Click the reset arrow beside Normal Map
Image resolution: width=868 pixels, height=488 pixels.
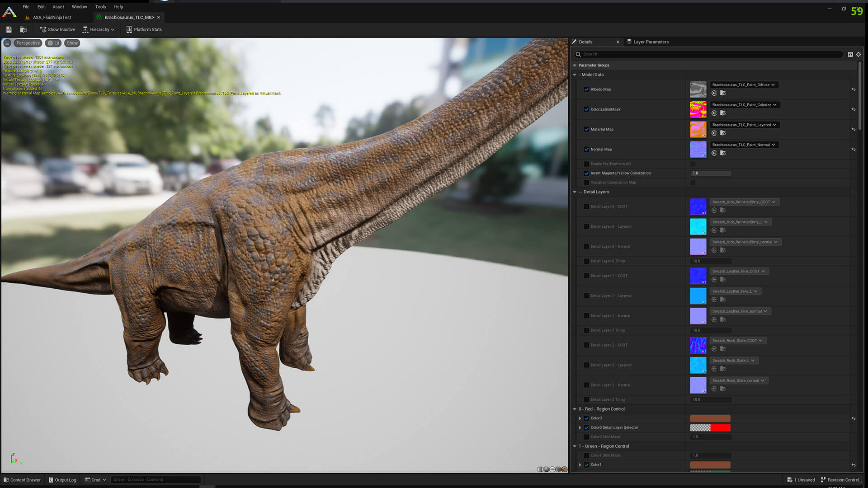point(854,149)
